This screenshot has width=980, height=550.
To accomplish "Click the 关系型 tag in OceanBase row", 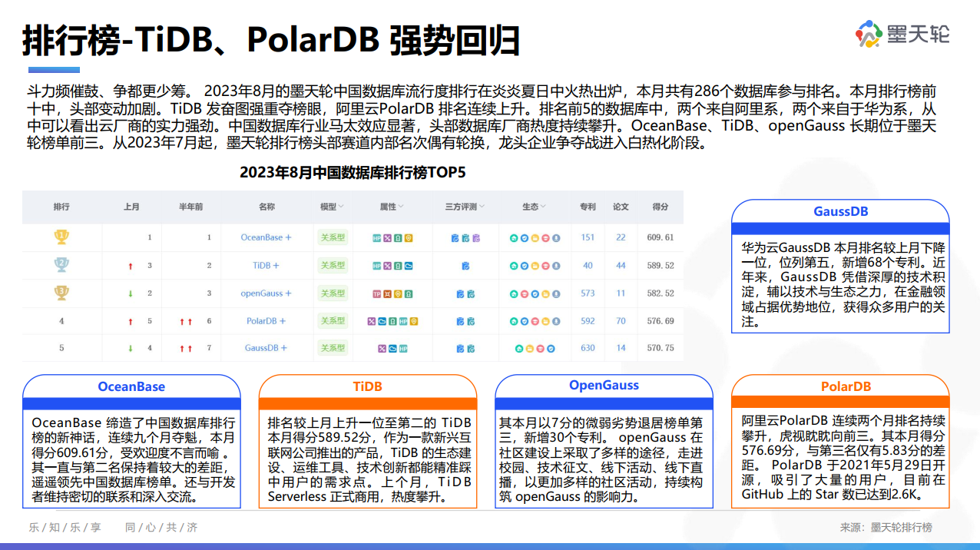I will [333, 237].
